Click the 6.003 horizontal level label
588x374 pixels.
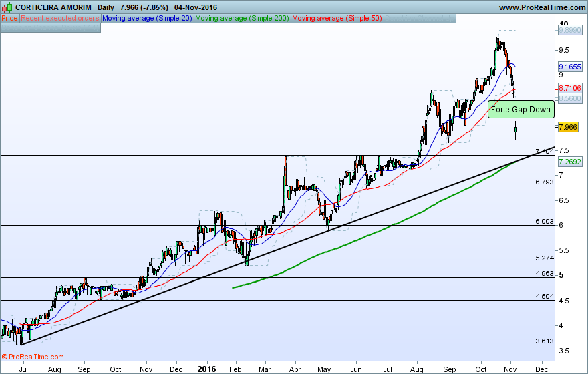(545, 222)
